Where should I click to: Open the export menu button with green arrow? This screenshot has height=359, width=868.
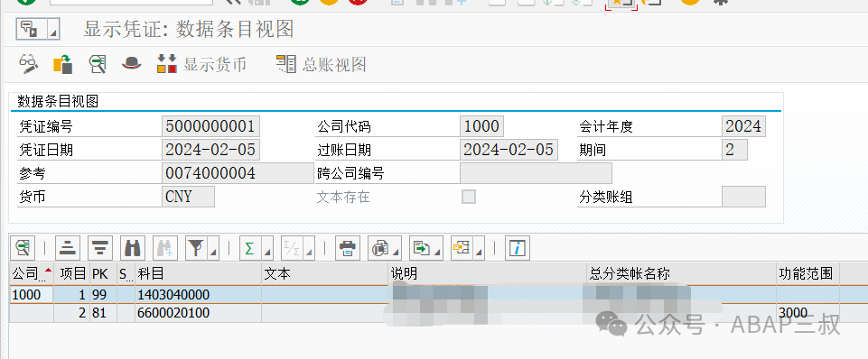click(426, 248)
